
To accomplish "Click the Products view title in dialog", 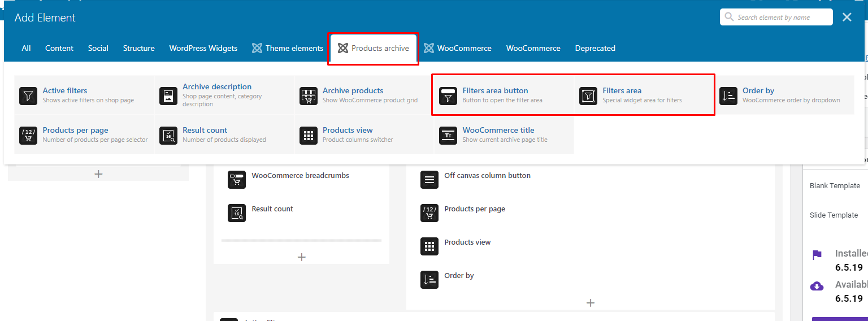I will click(x=348, y=130).
